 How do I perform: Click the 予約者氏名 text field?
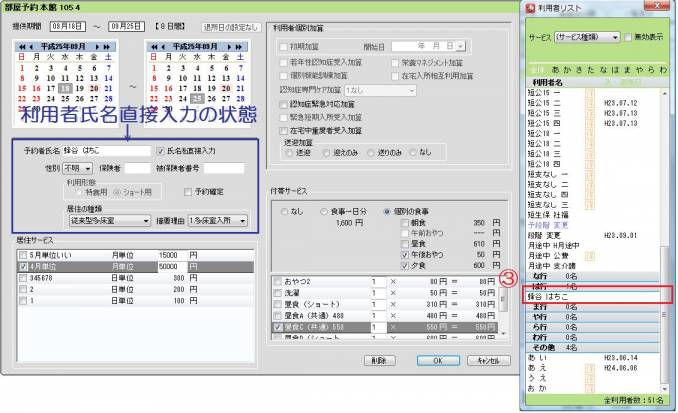point(106,150)
